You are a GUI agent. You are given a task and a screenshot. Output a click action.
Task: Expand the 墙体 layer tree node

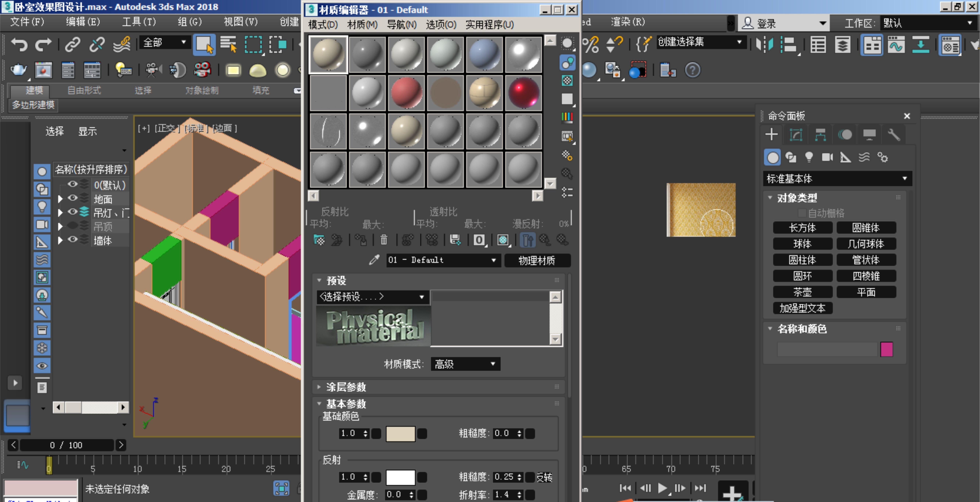60,240
